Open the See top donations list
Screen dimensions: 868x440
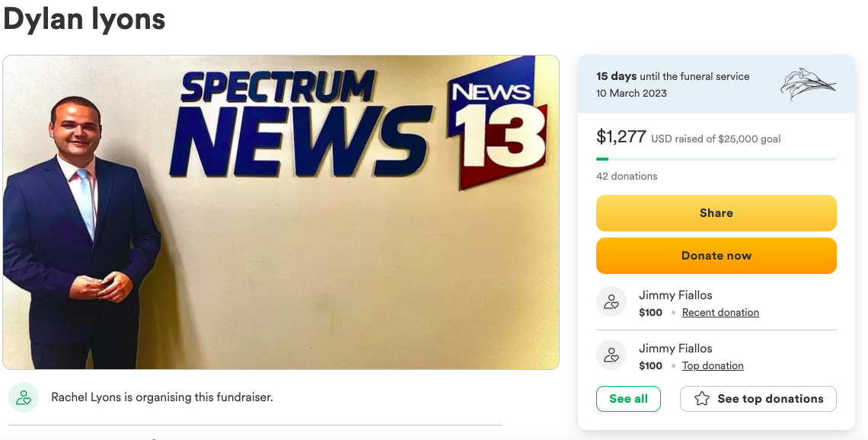tap(758, 398)
